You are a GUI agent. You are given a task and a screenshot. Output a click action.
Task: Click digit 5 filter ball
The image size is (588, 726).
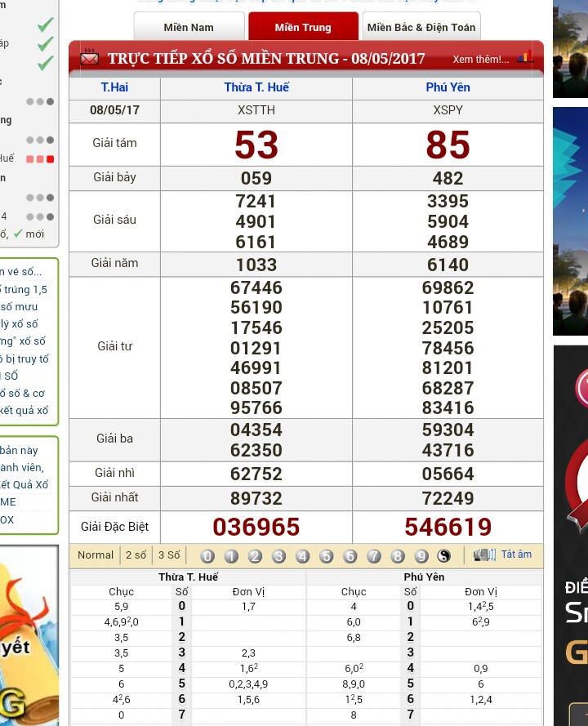point(327,556)
